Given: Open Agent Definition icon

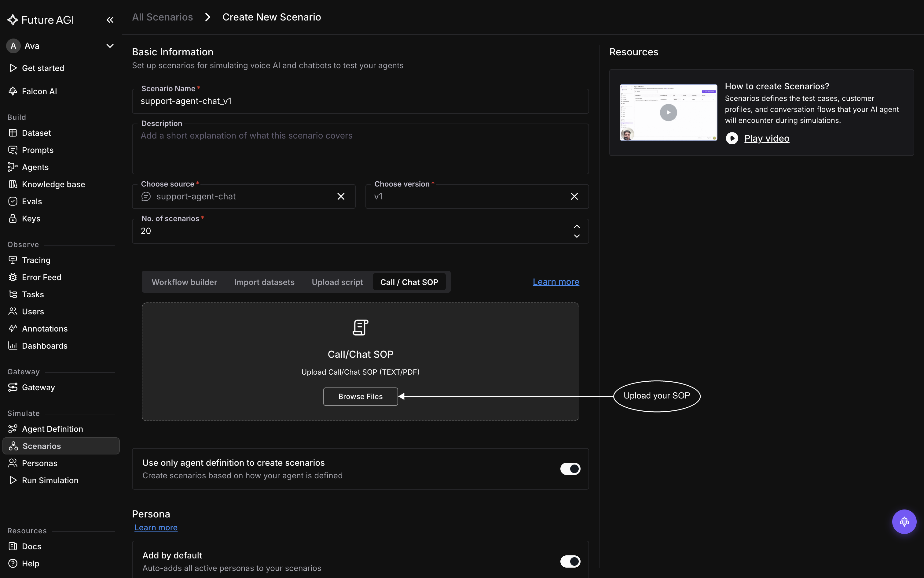Looking at the screenshot, I should pyautogui.click(x=13, y=429).
